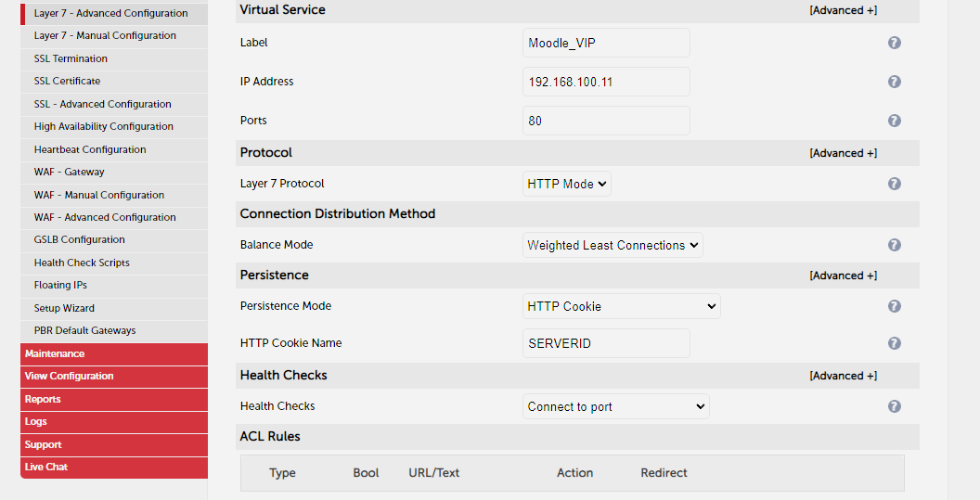Screen dimensions: 980x500
Task: Expand the Logs menu section
Action: pyautogui.click(x=114, y=422)
